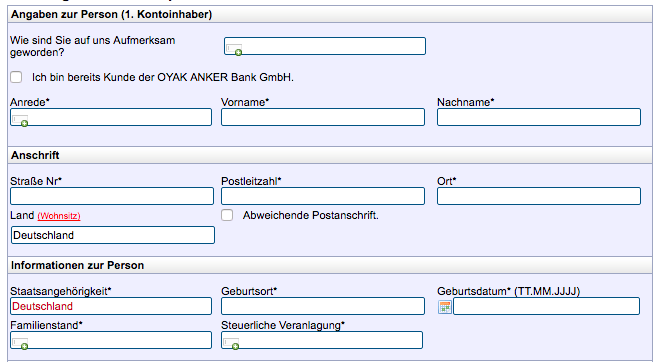Click the combo icon in Steuerliche Veranlagung
The height and width of the screenshot is (362, 670).
tap(231, 344)
